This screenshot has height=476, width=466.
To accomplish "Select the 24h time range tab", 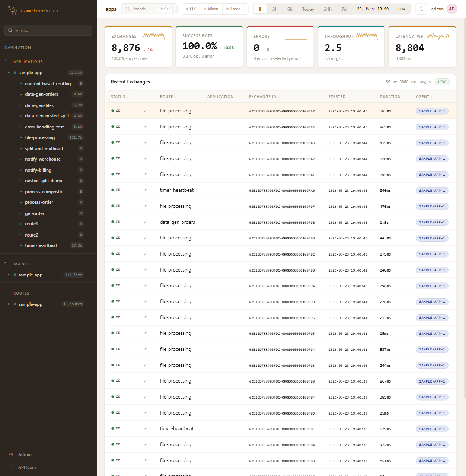I will [328, 9].
